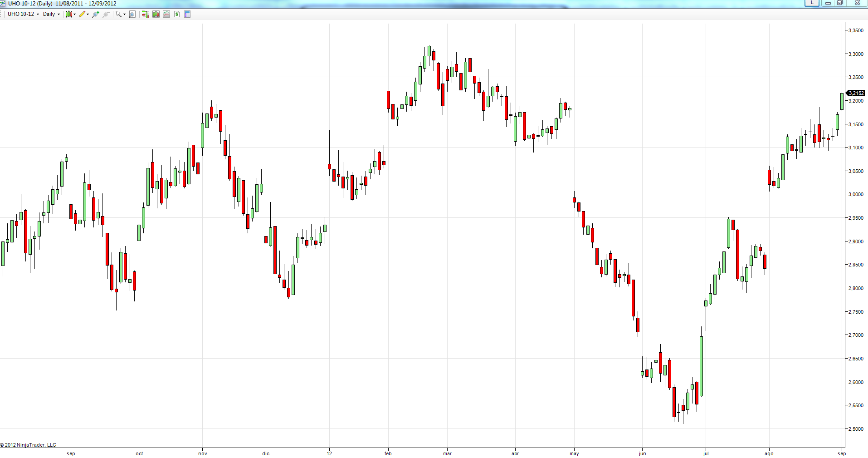Restore the chart window size
Viewport: 868px width, 458px height.
pos(839,3)
